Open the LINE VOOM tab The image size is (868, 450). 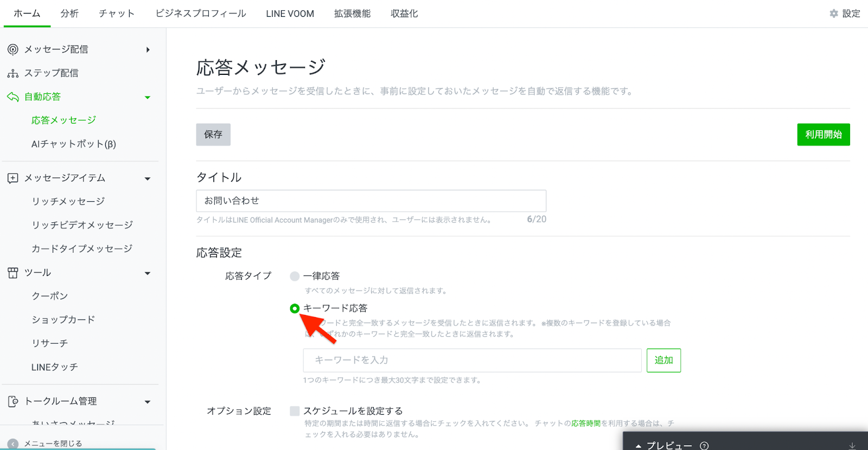coord(290,14)
